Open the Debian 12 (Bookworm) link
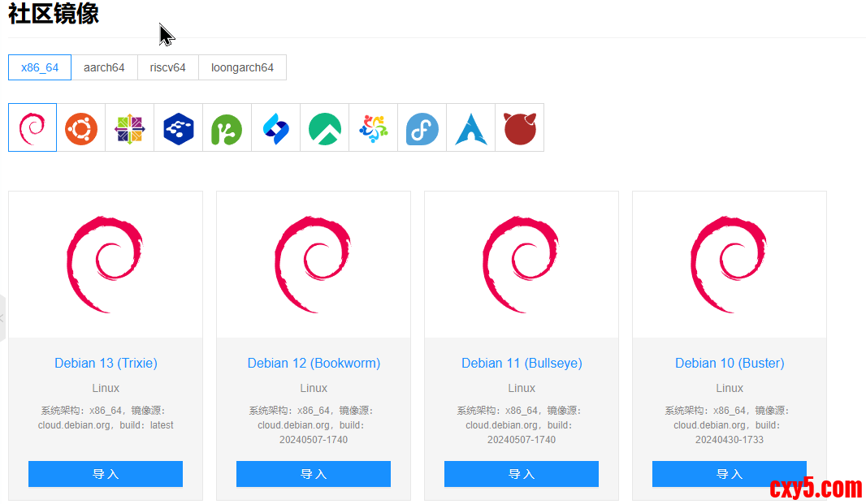Viewport: 866px width, 504px height. point(314,363)
